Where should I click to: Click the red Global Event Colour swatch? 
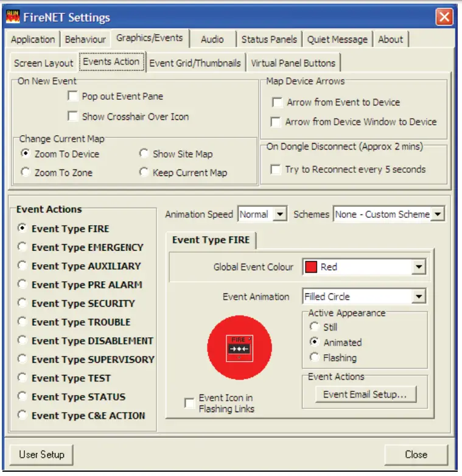click(311, 267)
